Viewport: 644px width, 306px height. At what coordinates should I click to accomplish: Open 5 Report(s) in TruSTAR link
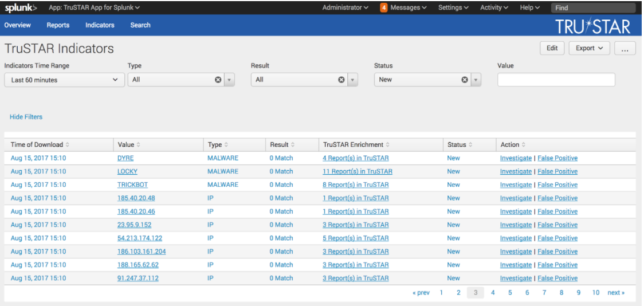356,238
